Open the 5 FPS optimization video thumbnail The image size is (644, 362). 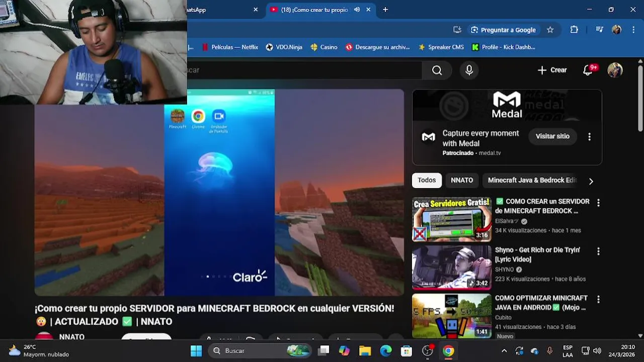click(452, 316)
